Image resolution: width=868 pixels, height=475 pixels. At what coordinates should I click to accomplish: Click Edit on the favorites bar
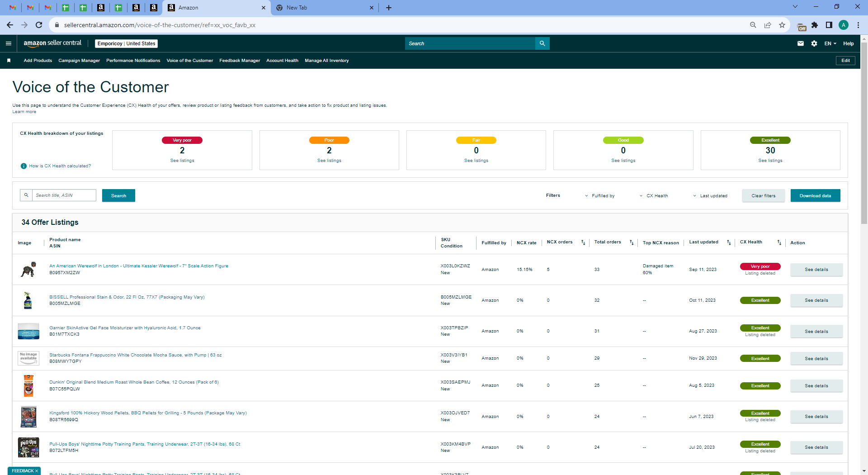click(x=845, y=61)
